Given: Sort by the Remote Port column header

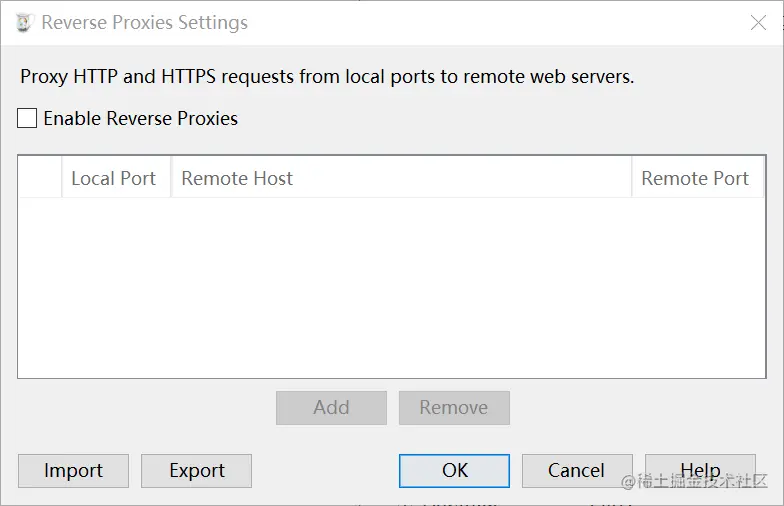Looking at the screenshot, I should pos(698,178).
